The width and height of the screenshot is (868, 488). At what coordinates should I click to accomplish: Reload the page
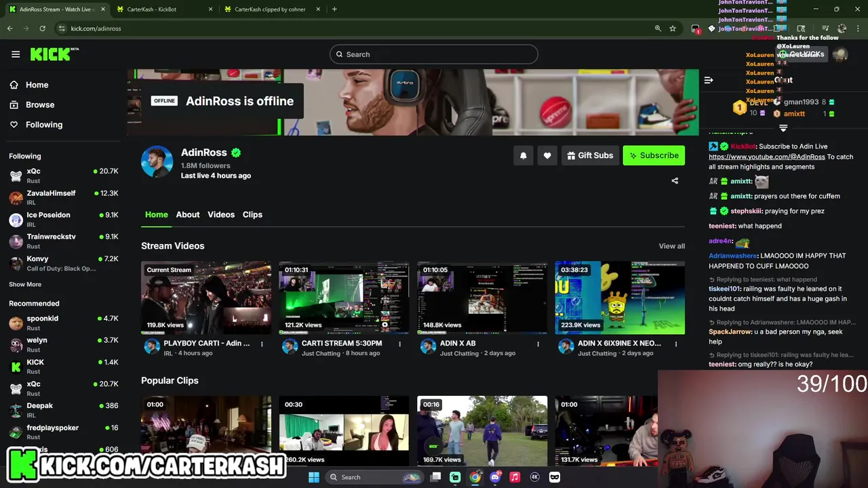(42, 28)
